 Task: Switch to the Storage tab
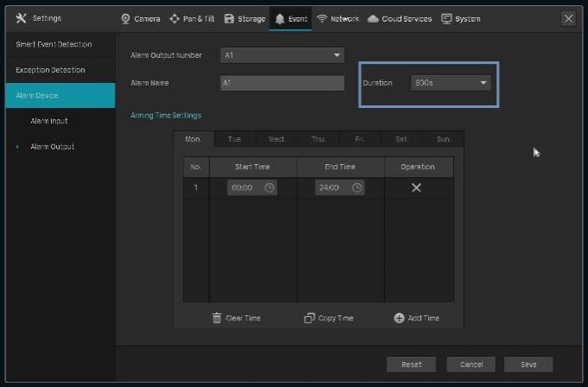coord(245,18)
